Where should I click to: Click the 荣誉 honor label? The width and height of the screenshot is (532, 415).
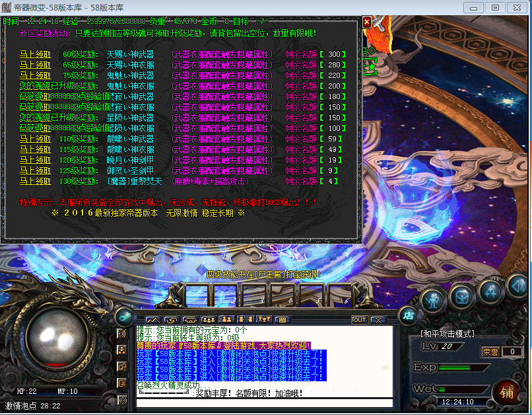(x=490, y=352)
